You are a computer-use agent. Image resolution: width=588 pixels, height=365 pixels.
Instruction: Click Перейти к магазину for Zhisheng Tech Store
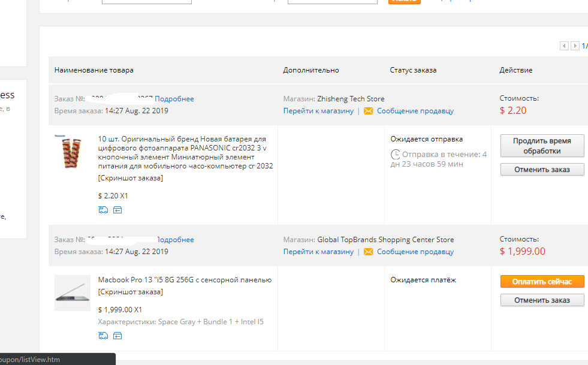(318, 111)
